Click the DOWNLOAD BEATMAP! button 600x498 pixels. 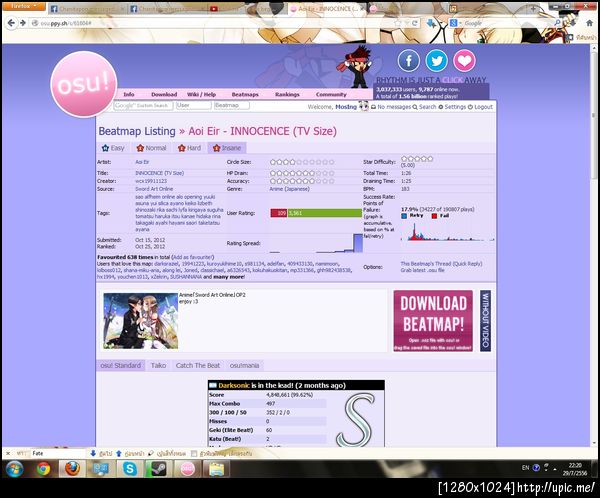pyautogui.click(x=433, y=321)
